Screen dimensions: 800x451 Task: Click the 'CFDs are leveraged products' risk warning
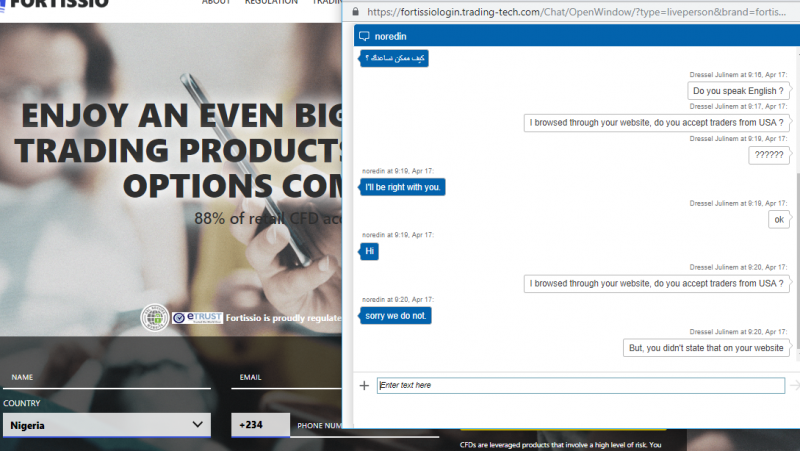pyautogui.click(x=560, y=445)
